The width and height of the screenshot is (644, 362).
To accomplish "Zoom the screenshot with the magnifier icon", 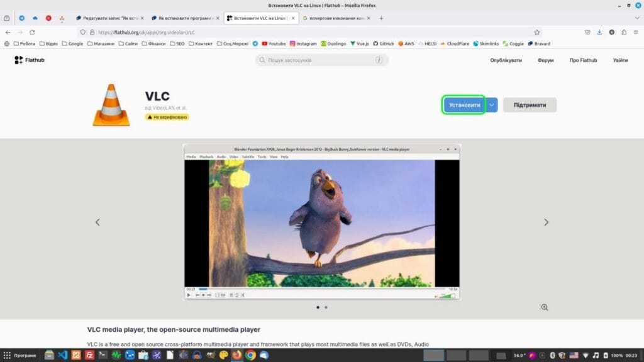I will point(545,307).
